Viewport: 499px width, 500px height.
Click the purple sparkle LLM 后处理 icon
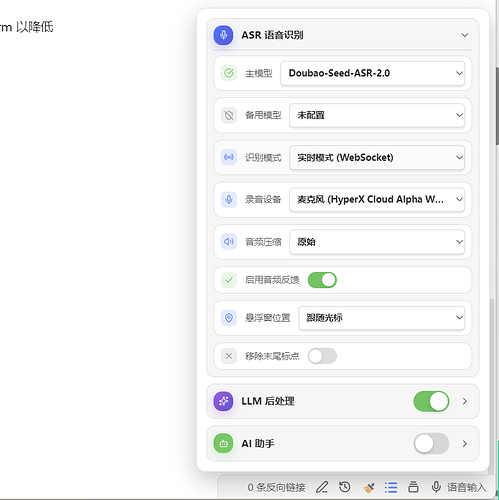pos(223,401)
